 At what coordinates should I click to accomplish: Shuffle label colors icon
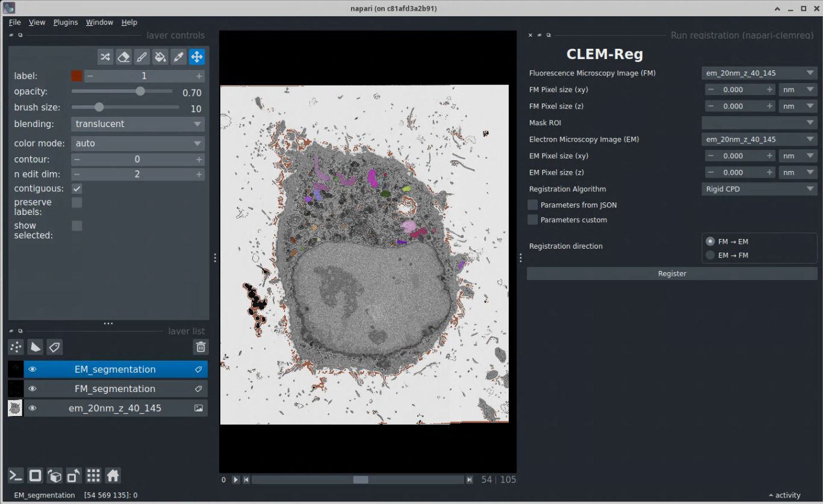(x=105, y=57)
